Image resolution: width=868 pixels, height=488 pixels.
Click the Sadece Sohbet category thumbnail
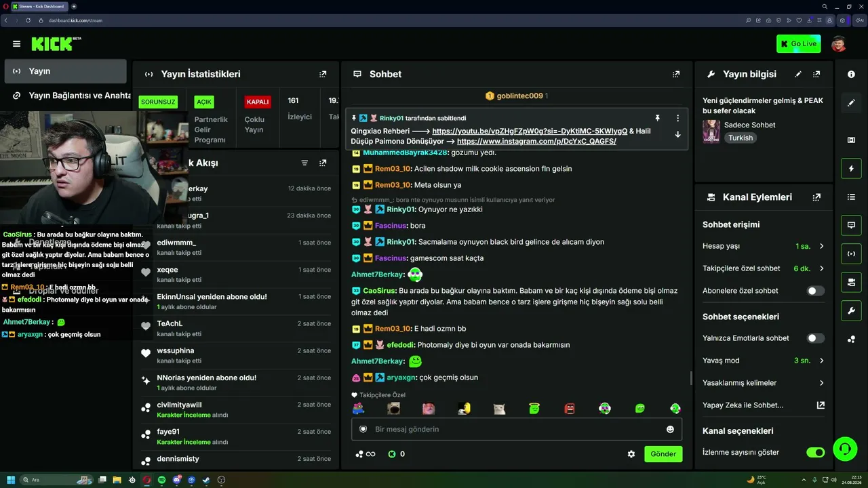point(711,131)
